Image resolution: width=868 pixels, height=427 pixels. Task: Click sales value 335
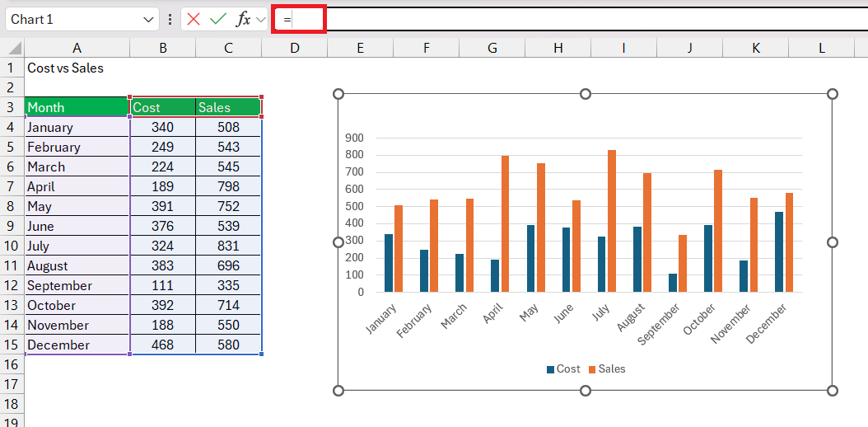tap(229, 285)
